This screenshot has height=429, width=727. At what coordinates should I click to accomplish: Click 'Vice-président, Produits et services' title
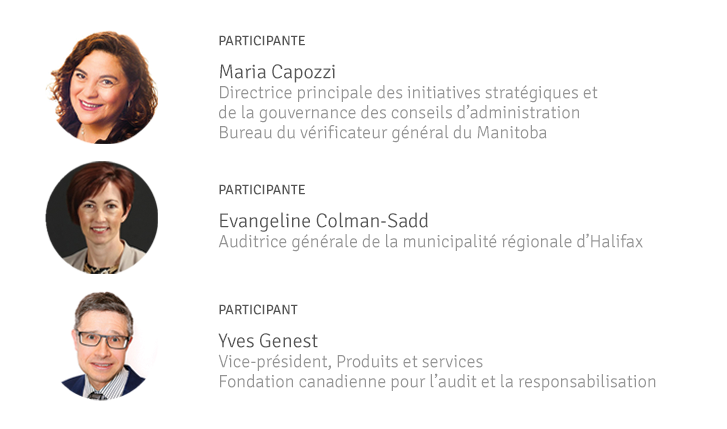click(351, 362)
